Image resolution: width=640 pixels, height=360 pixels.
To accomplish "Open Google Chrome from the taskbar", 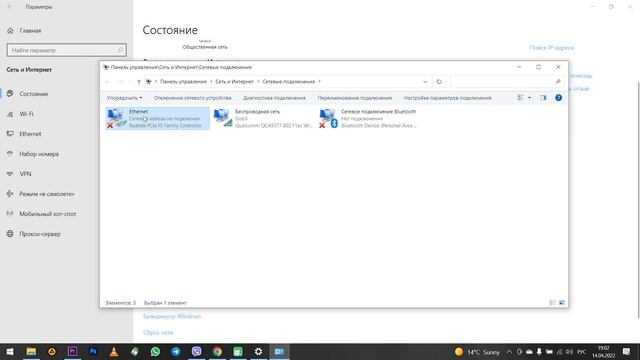I will point(217,351).
